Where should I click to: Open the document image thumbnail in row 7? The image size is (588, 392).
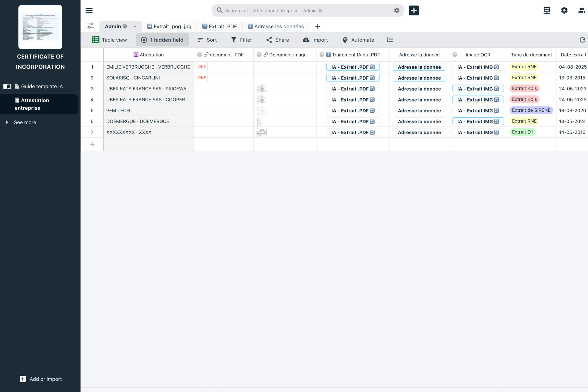coord(261,132)
